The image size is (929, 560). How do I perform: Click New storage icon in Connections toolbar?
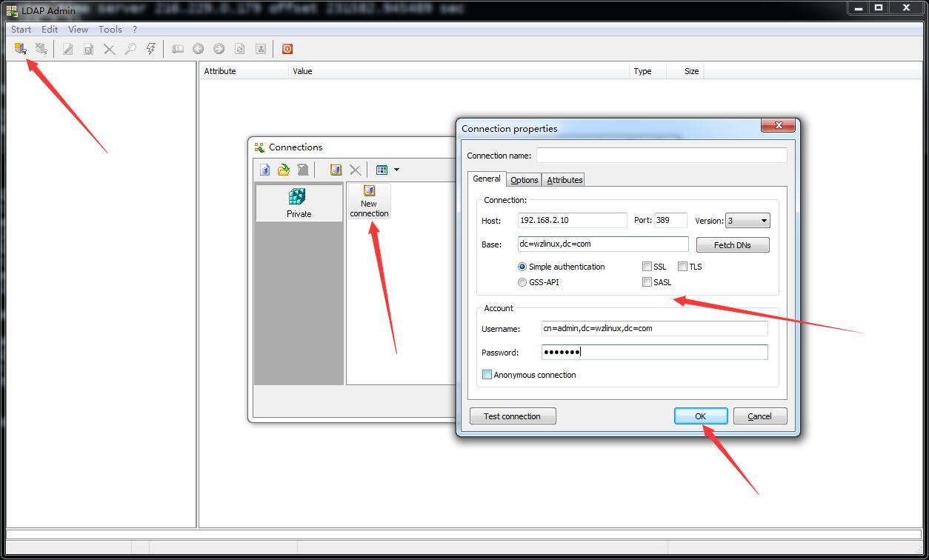(x=265, y=170)
